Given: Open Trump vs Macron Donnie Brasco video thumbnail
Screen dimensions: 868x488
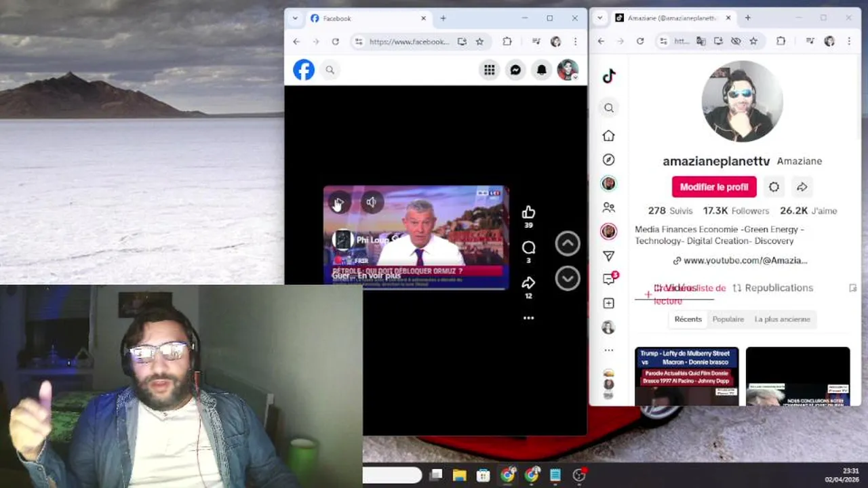Looking at the screenshot, I should coord(686,376).
